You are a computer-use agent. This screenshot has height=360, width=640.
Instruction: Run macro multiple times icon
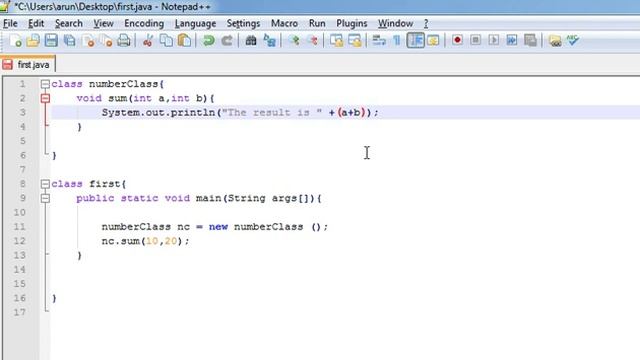(x=512, y=40)
